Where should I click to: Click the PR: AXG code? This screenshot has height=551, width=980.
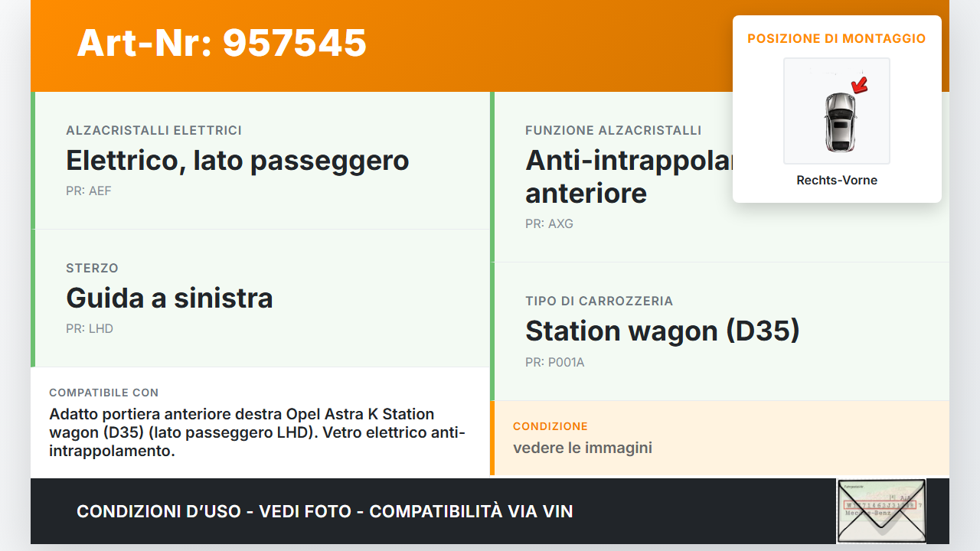coord(549,223)
